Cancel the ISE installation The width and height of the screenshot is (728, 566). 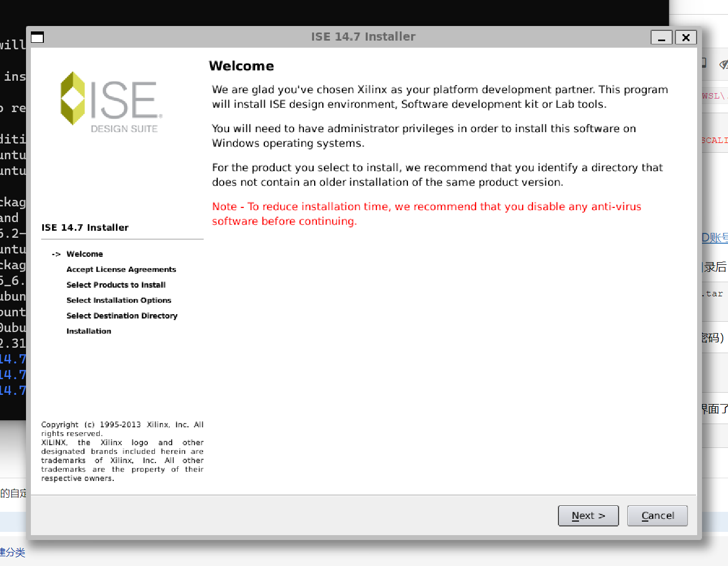(657, 516)
